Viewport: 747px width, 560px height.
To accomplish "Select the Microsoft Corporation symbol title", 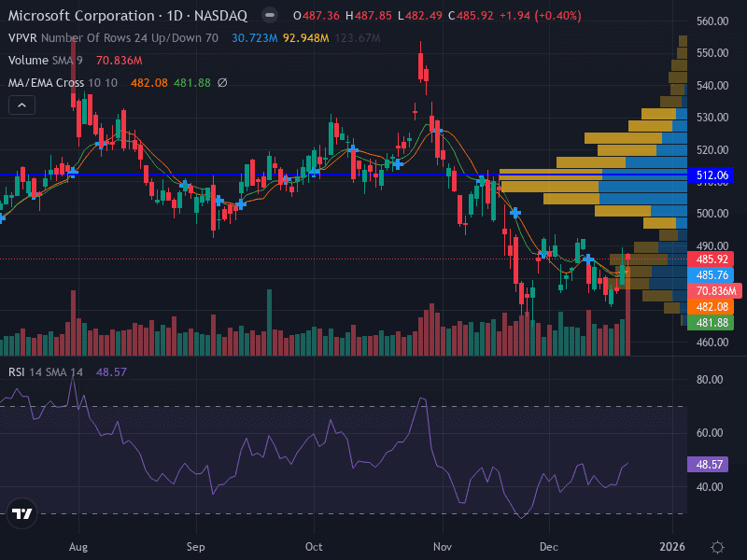I will point(81,16).
